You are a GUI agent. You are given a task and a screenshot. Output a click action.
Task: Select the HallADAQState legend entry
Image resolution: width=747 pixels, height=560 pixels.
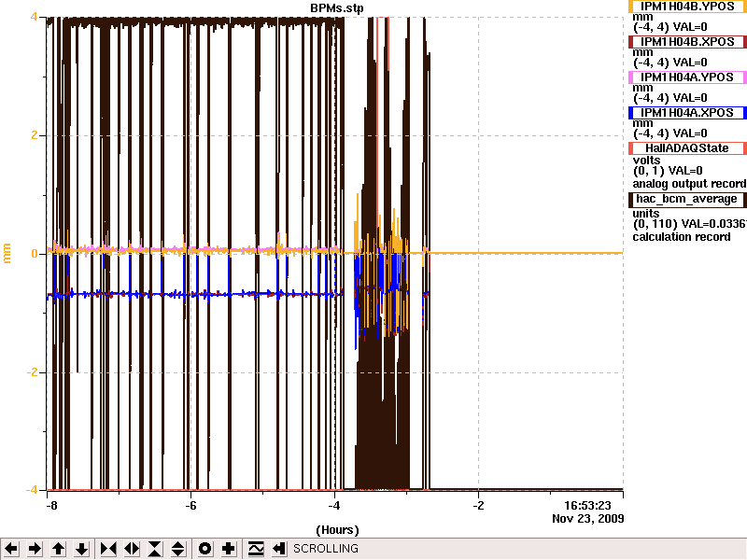[x=687, y=148]
